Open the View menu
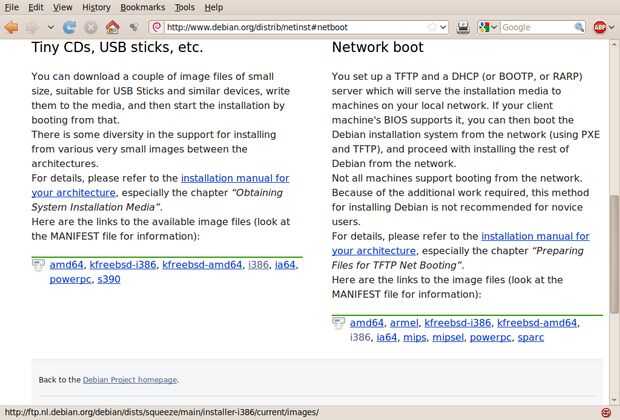 point(62,7)
